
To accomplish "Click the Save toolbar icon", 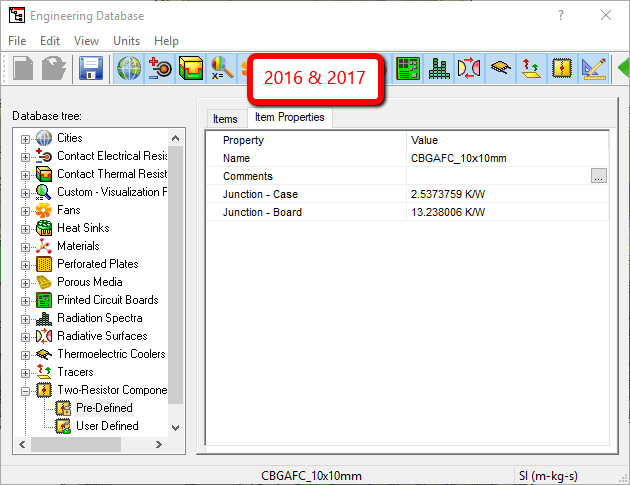I will [x=92, y=69].
